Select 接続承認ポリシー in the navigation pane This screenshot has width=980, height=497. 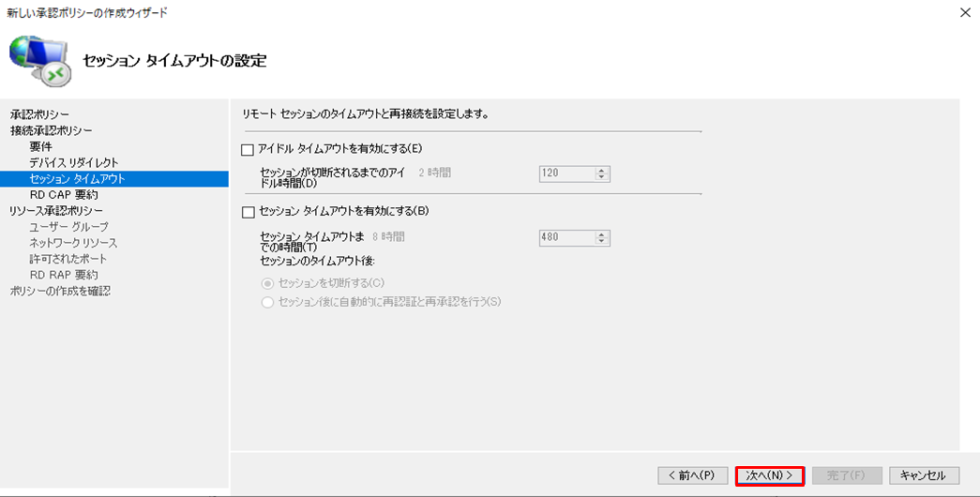(x=52, y=130)
